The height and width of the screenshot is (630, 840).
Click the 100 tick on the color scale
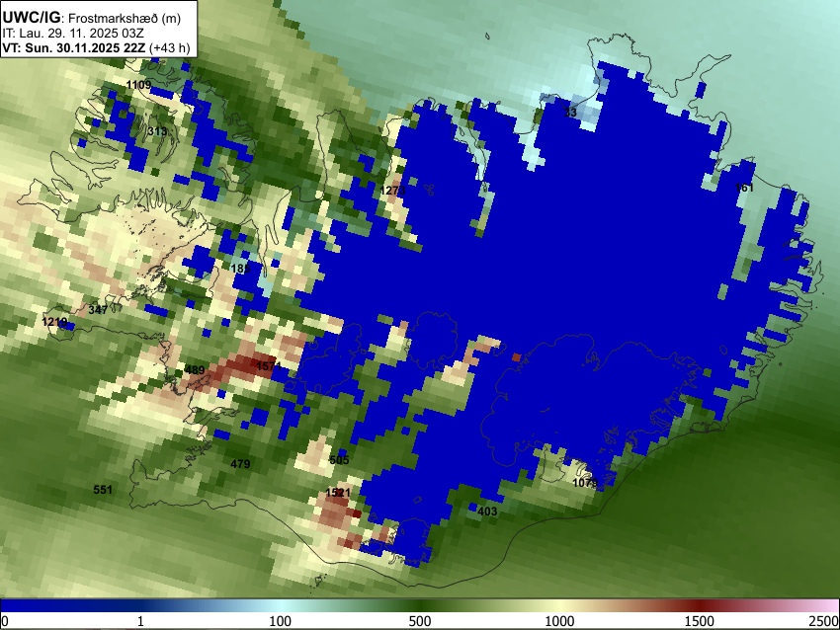281,621
